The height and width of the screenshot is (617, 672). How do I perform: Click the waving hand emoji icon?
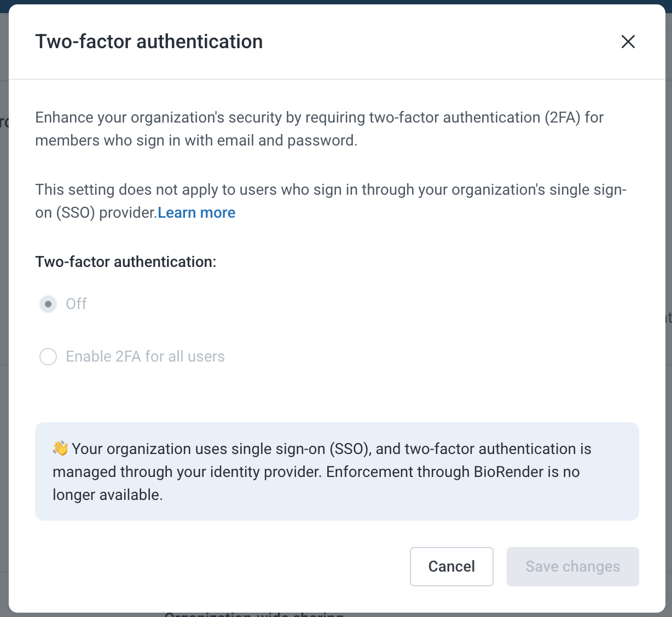(60, 449)
